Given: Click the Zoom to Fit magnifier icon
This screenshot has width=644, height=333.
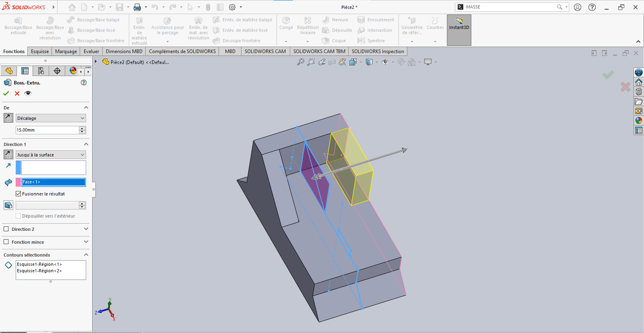Looking at the screenshot, I should coord(300,62).
